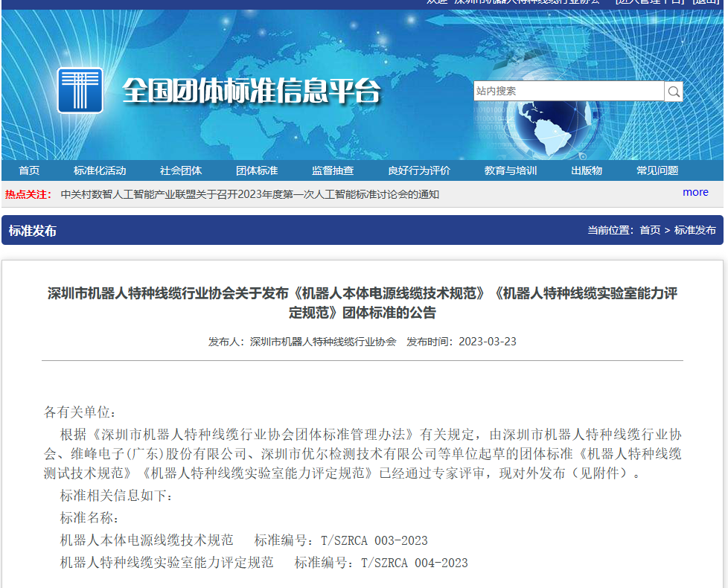Click 机器人本体电源线缆技术规范 in the standards list

click(x=147, y=540)
